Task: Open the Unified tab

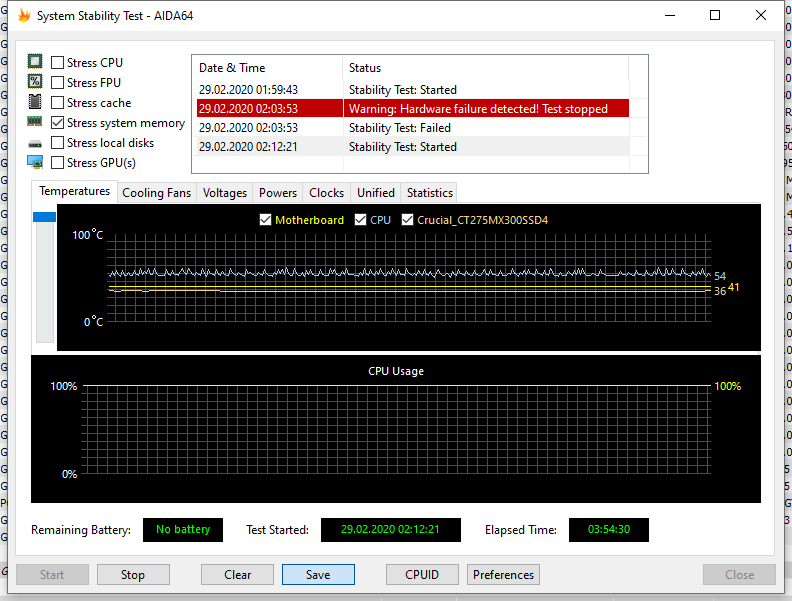Action: coord(376,193)
